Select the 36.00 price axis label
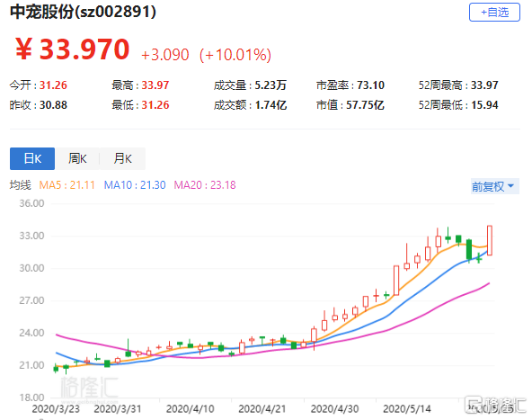This screenshot has width=532, height=420. [x=31, y=203]
